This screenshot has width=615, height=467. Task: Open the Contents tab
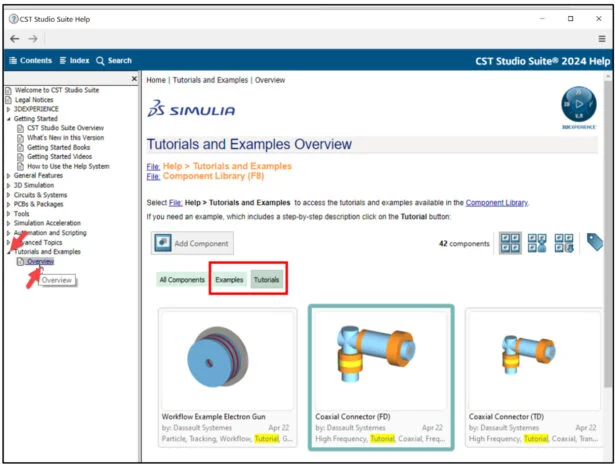[x=31, y=60]
